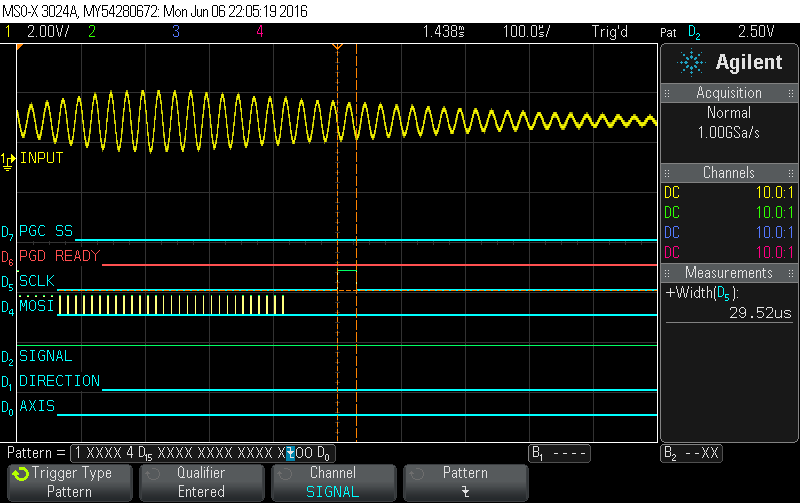Click channel 1 ground level marker

tap(9, 158)
